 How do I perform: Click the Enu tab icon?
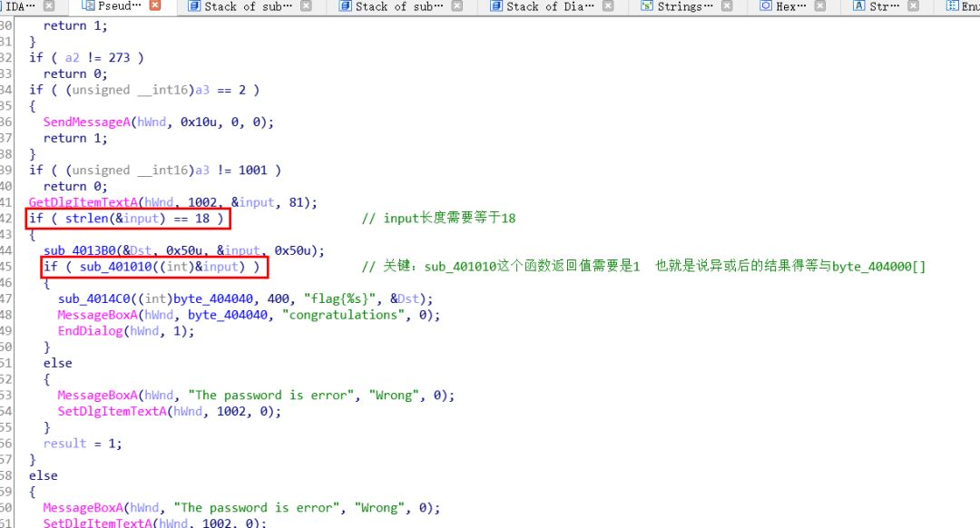[x=953, y=5]
